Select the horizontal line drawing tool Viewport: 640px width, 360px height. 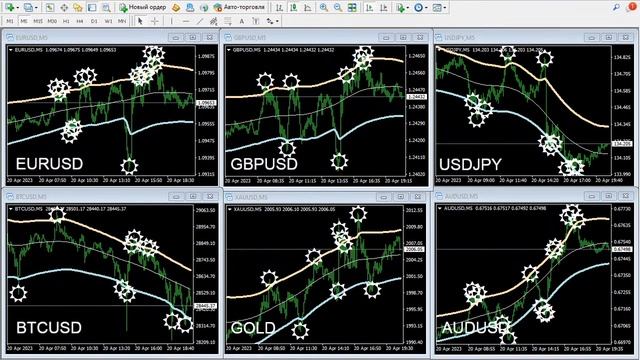[x=186, y=21]
